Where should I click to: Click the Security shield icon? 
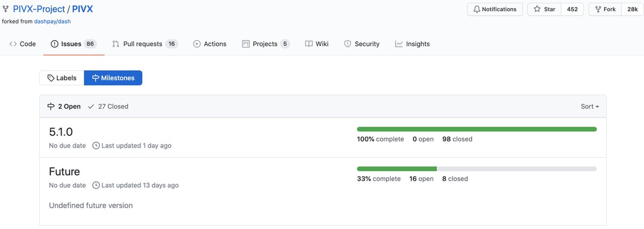click(347, 44)
